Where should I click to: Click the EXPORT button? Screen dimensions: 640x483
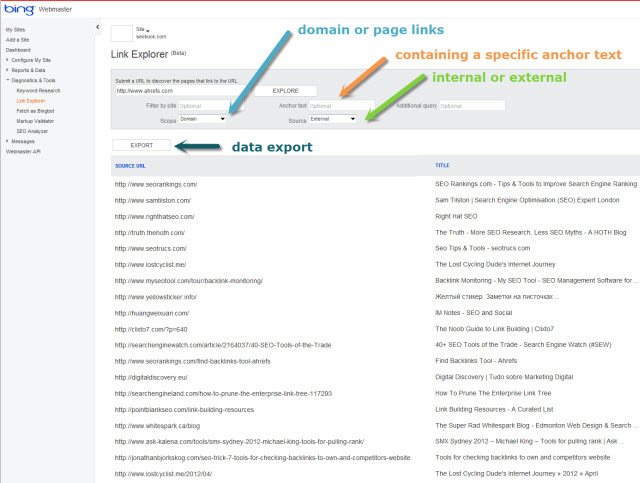coord(142,145)
